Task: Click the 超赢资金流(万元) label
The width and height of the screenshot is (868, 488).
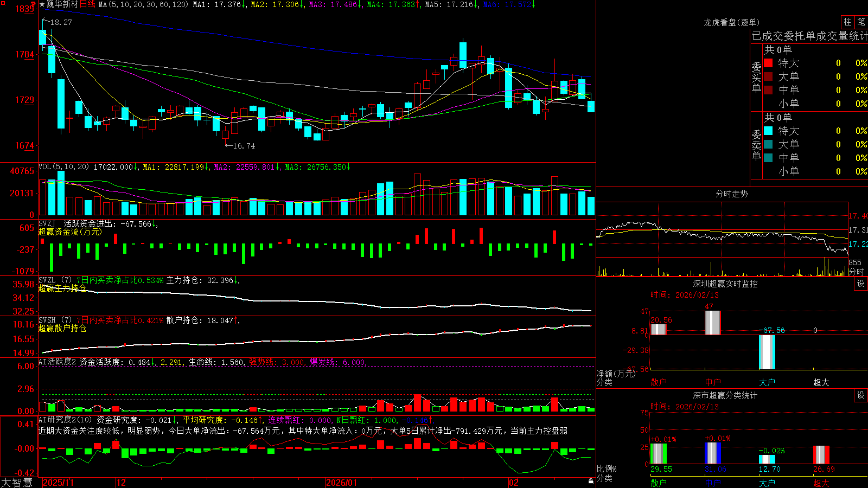Action: coord(70,232)
